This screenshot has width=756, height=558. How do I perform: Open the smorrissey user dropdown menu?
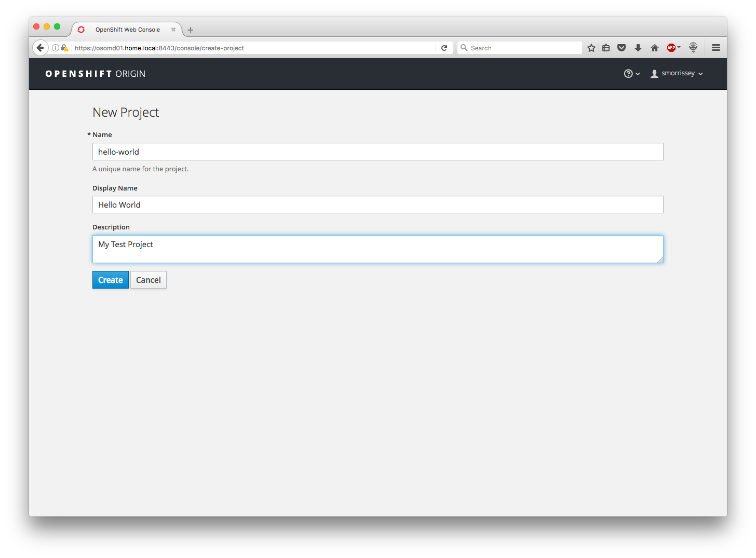pos(678,73)
